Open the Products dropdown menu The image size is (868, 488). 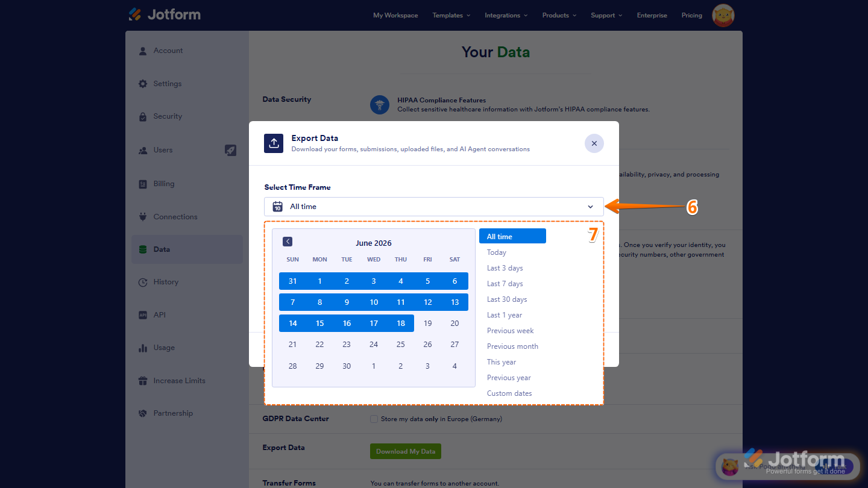coord(559,15)
